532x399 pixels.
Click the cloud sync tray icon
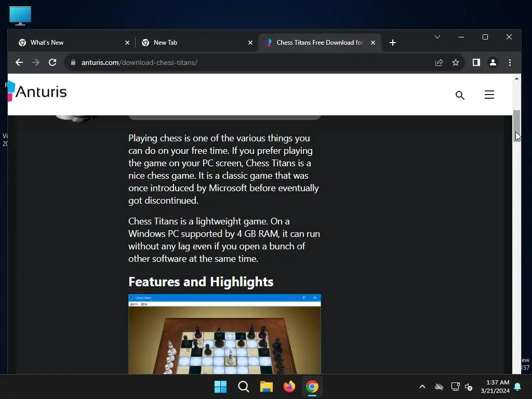(x=439, y=387)
